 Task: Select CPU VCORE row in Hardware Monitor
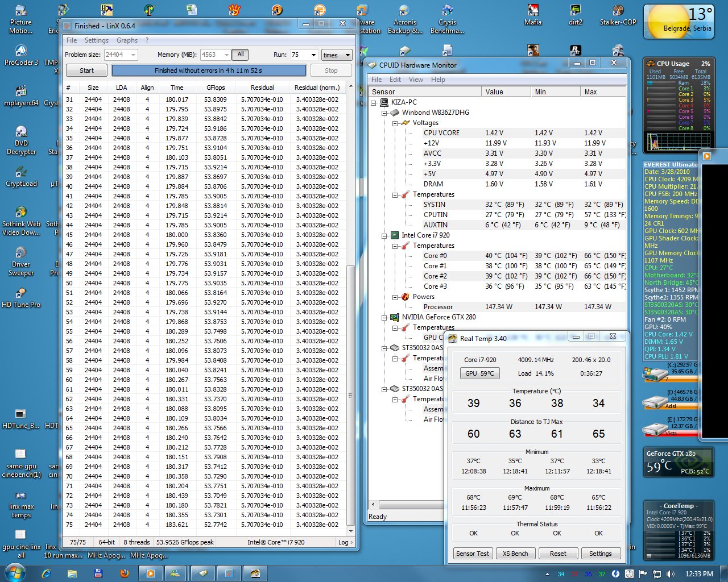498,133
